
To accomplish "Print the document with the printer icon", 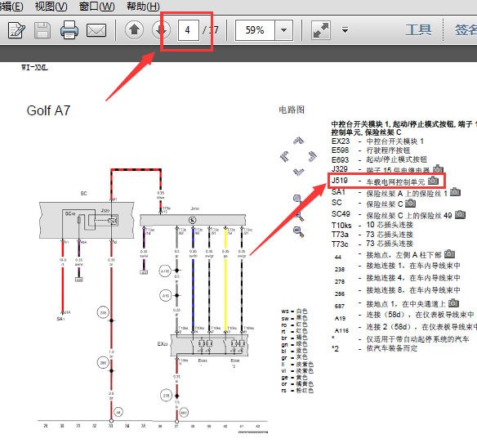I will pyautogui.click(x=69, y=30).
